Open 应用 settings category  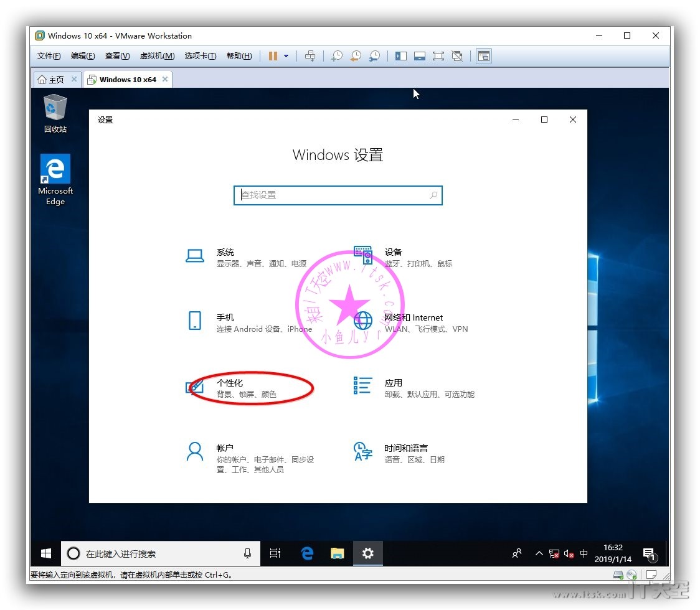pos(414,388)
